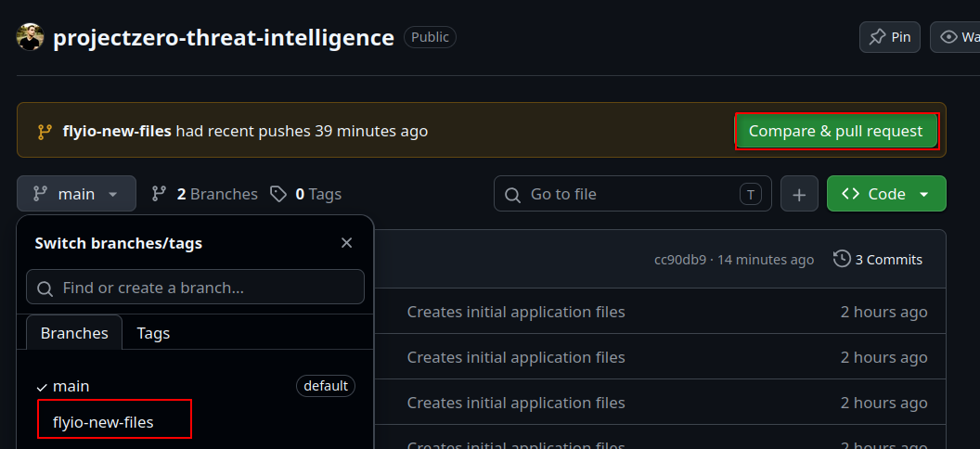The image size is (980, 449).
Task: View the 0 Tags link
Action: [x=305, y=194]
